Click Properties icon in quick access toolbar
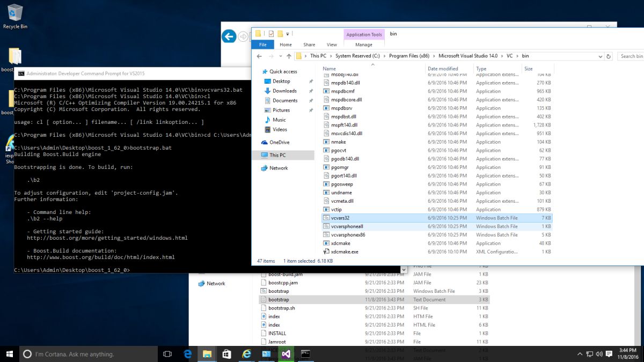 click(x=271, y=34)
